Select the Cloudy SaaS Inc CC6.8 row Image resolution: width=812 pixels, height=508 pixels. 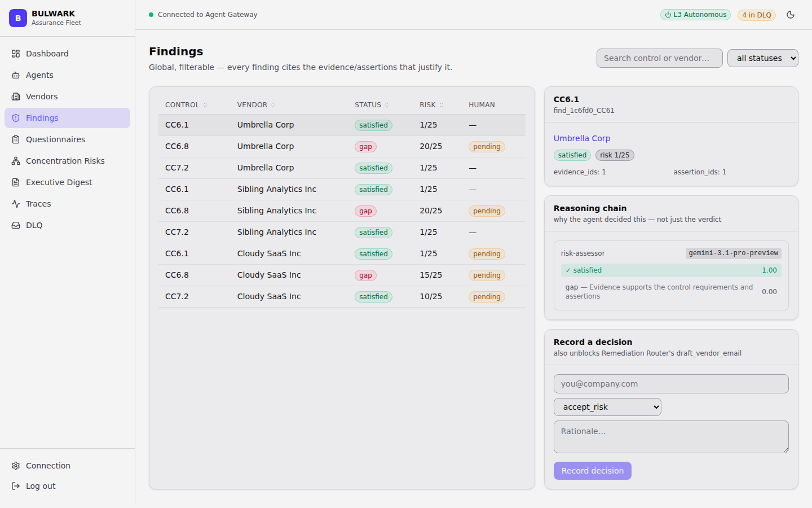click(x=342, y=275)
